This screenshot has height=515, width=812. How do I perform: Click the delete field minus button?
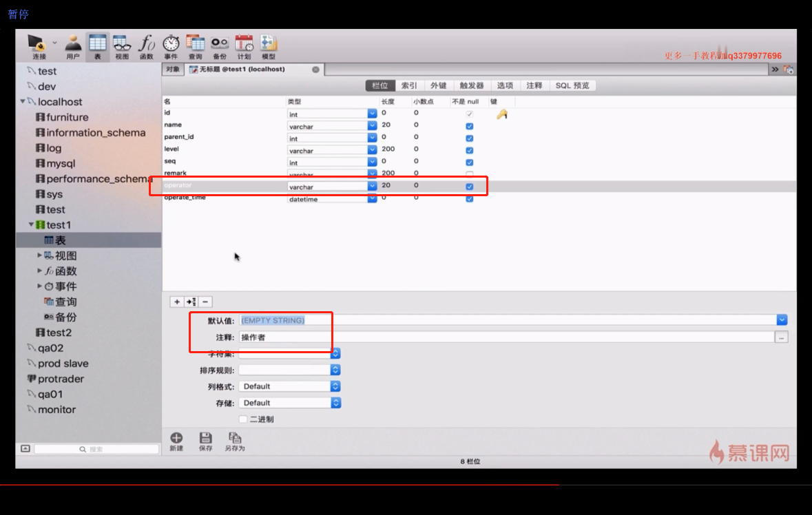(x=205, y=302)
